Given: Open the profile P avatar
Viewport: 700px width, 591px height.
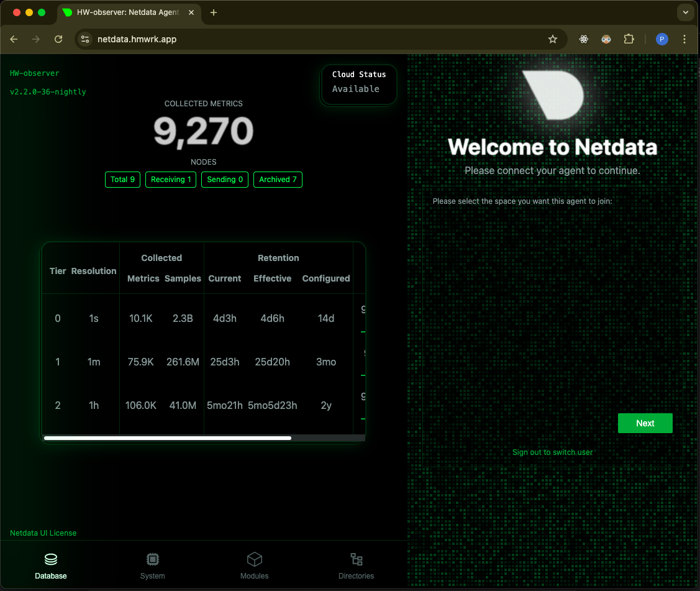Looking at the screenshot, I should click(661, 39).
